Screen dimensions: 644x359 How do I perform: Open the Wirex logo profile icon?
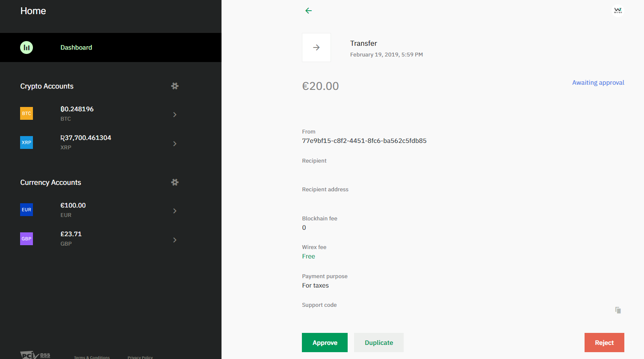tap(618, 11)
